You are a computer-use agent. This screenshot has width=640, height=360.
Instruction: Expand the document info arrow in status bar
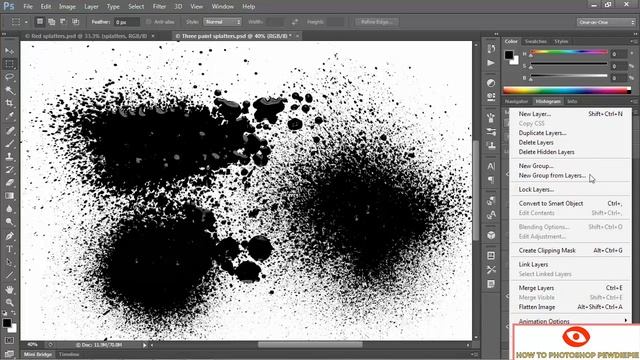tap(144, 345)
